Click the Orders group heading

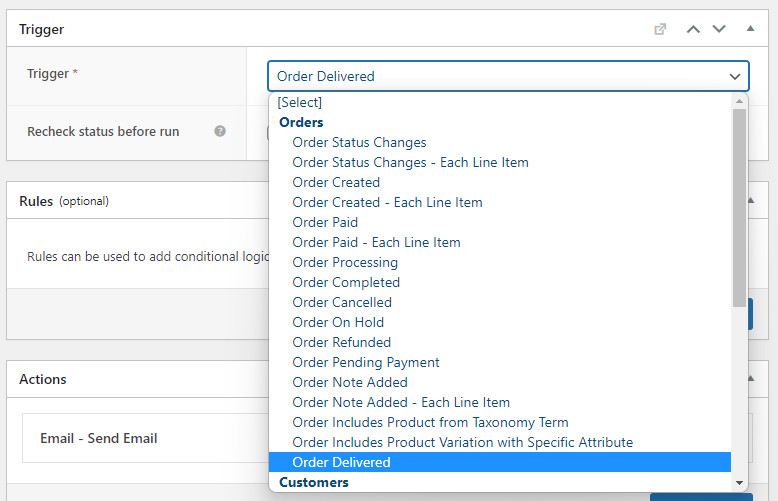coord(301,122)
